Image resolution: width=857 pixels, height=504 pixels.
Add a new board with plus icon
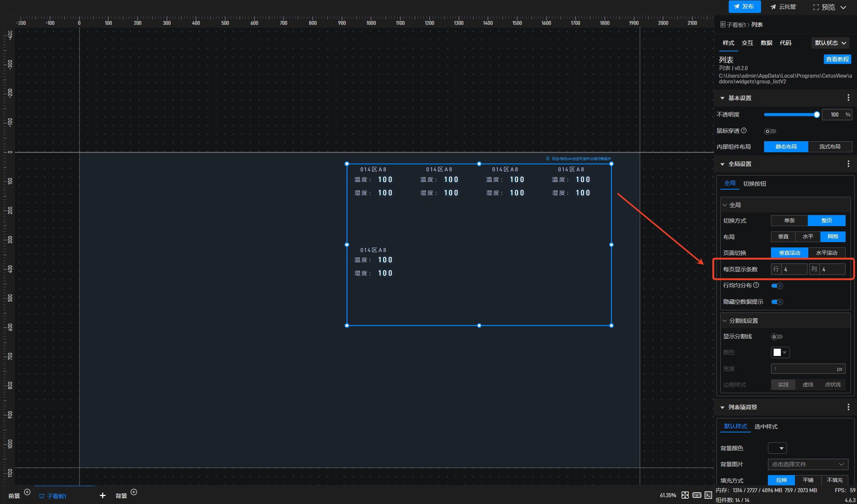point(102,495)
